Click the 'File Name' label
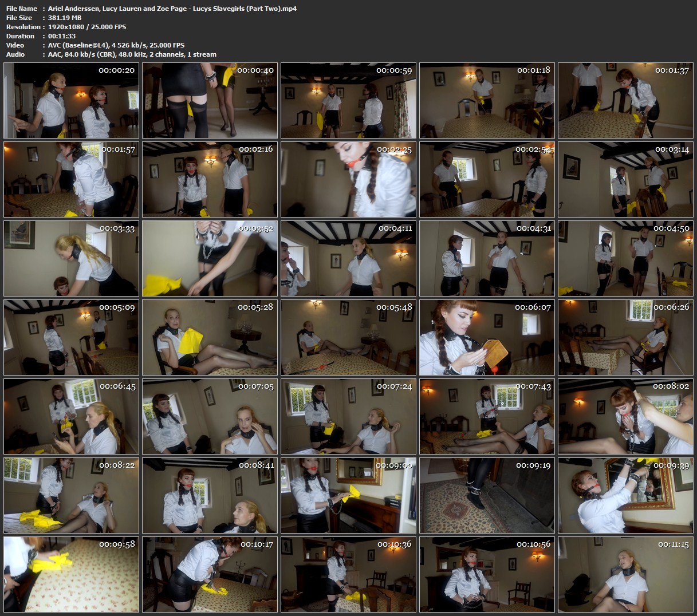This screenshot has width=697, height=616. pyautogui.click(x=22, y=9)
